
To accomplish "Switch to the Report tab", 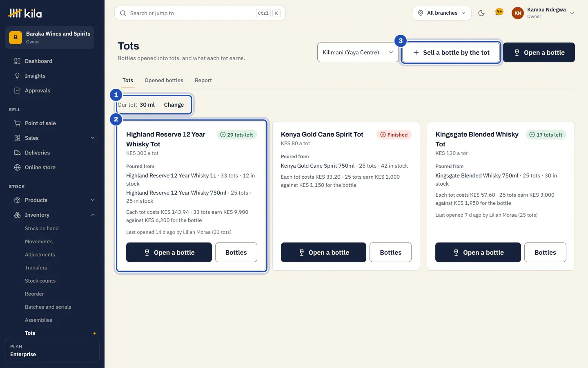I will pos(203,80).
